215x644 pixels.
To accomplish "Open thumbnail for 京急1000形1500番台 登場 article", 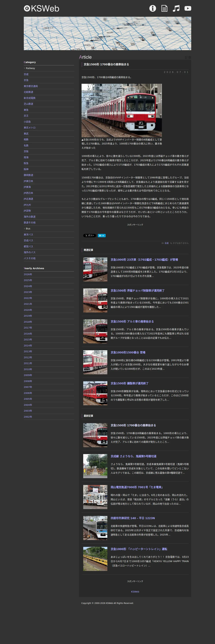I will click(95, 362).
